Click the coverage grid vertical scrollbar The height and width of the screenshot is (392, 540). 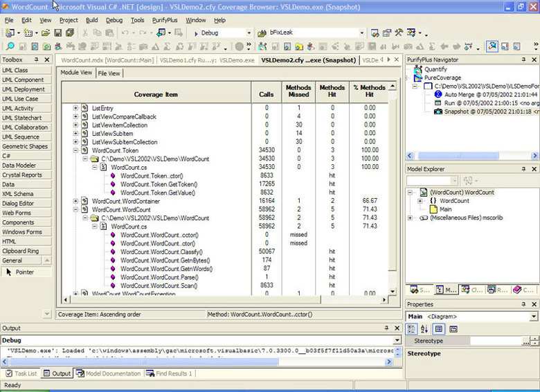[393, 188]
